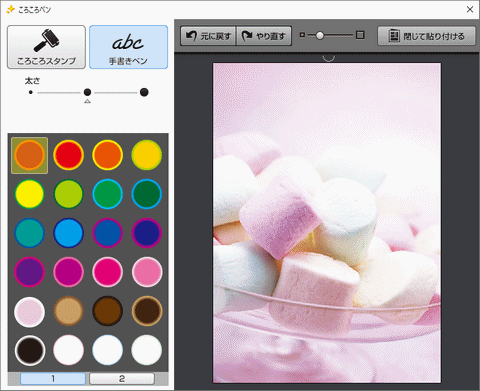480x391 pixels.
Task: Pick the red color swatch
Action: 69,155
